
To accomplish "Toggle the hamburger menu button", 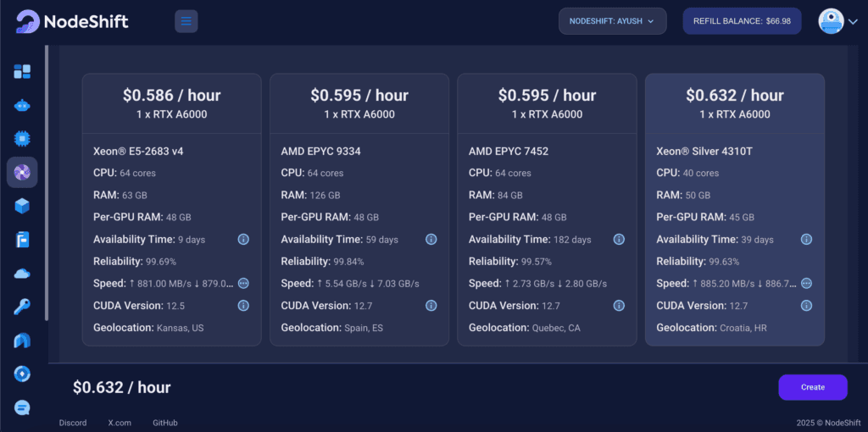I will (x=186, y=21).
